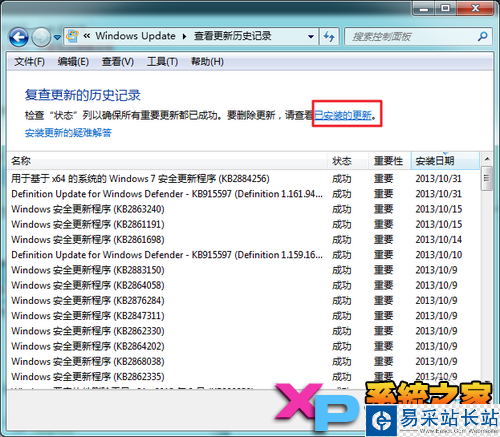Select the KB2861191 update row

click(x=244, y=224)
